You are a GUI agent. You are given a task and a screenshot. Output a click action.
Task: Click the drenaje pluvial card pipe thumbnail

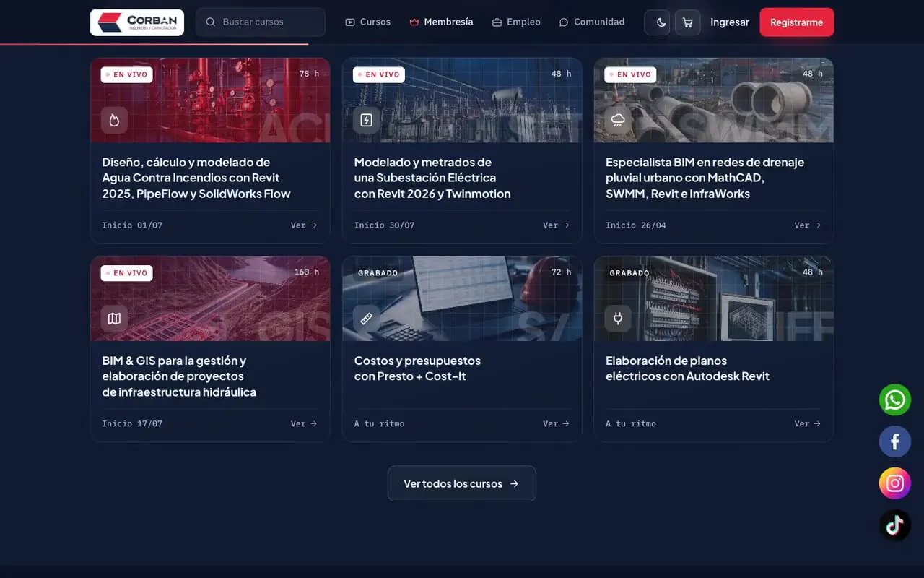714,100
